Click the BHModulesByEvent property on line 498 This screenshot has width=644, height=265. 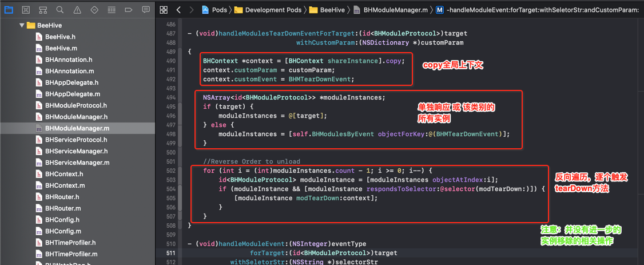pos(344,134)
